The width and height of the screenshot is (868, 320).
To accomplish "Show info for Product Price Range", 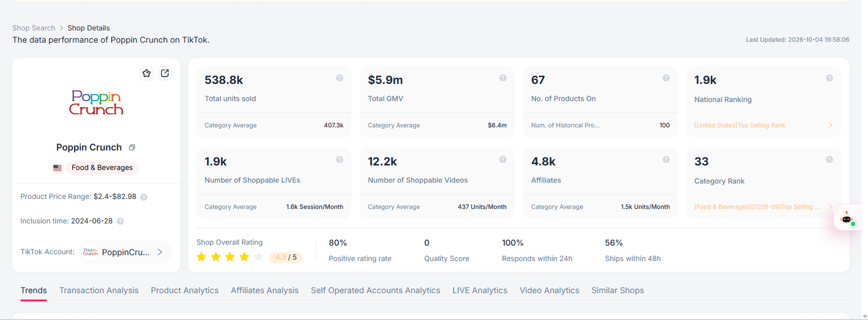I will [144, 197].
